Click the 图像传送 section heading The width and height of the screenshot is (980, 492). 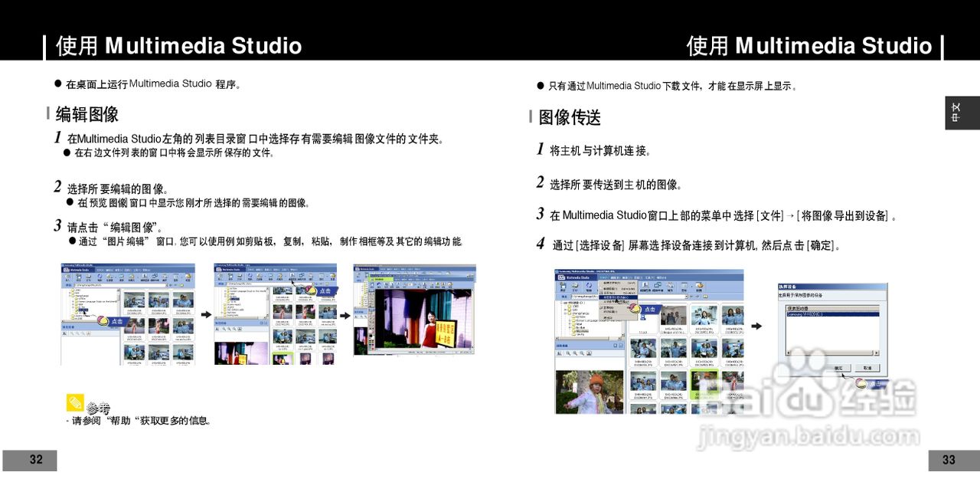[x=570, y=117]
